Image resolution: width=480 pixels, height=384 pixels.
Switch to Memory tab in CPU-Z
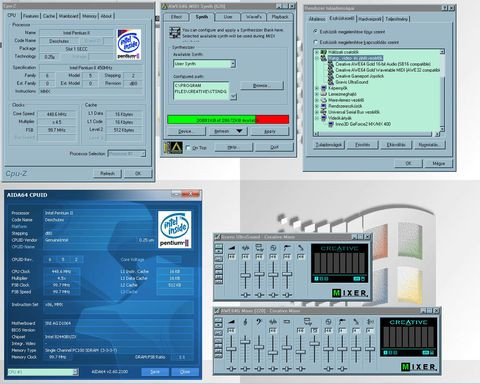click(89, 16)
